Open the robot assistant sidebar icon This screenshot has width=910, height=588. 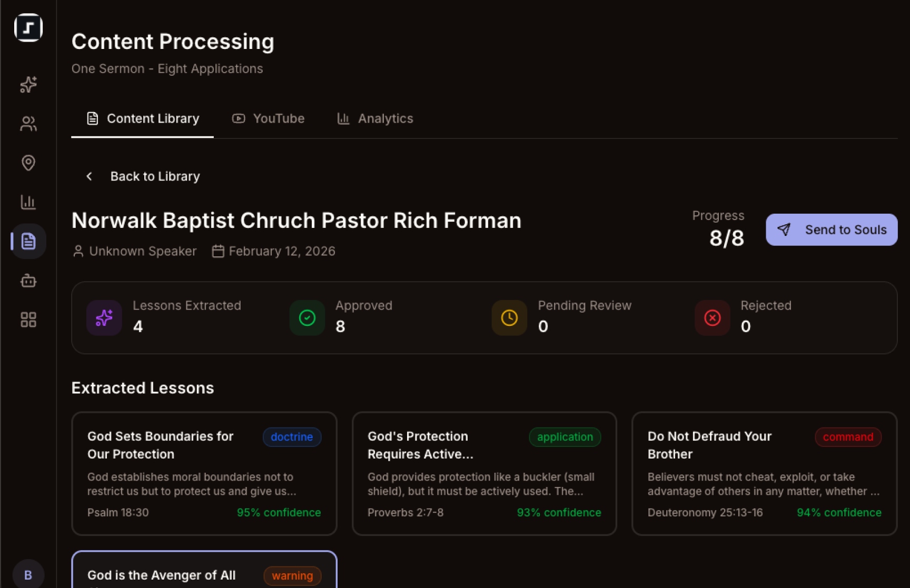coord(28,280)
